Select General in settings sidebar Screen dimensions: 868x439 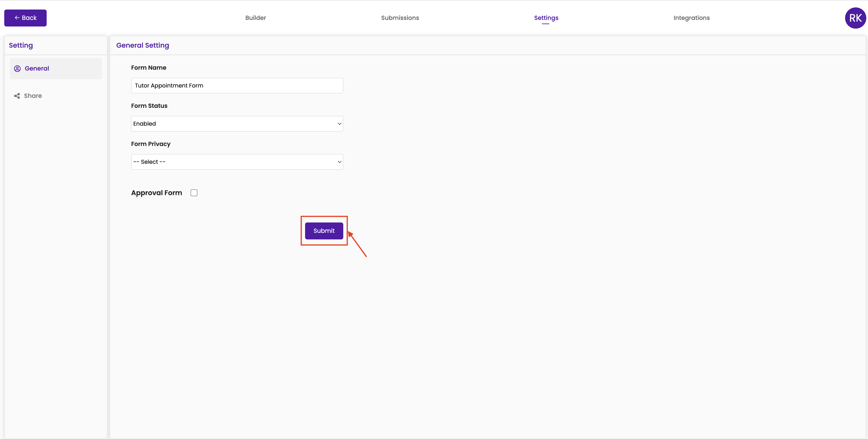[x=56, y=69]
